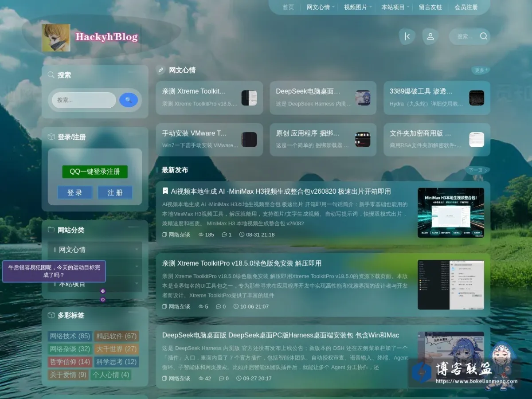Click the bookmark icon on MiniMax H3 post
Screen dimensions: 532x399
165,191
